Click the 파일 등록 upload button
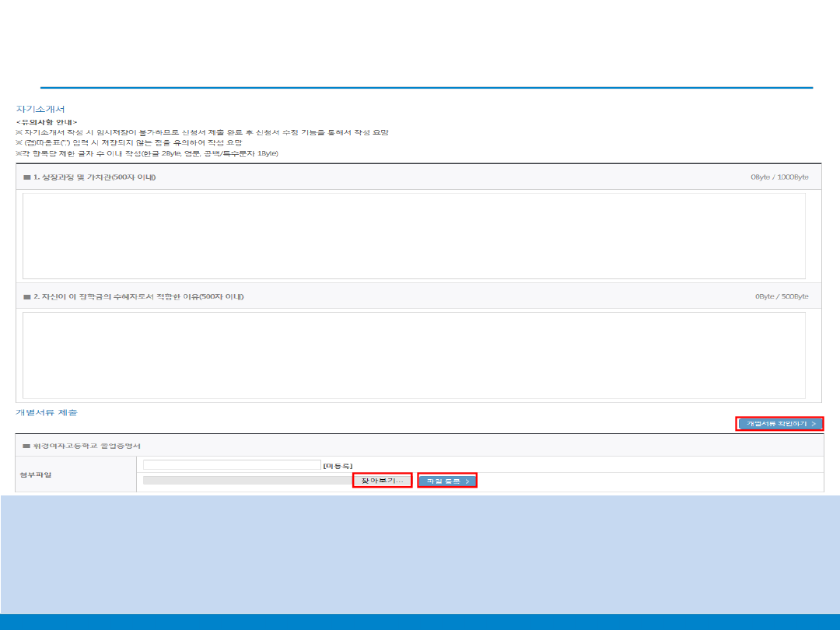840x630 pixels. tap(447, 481)
